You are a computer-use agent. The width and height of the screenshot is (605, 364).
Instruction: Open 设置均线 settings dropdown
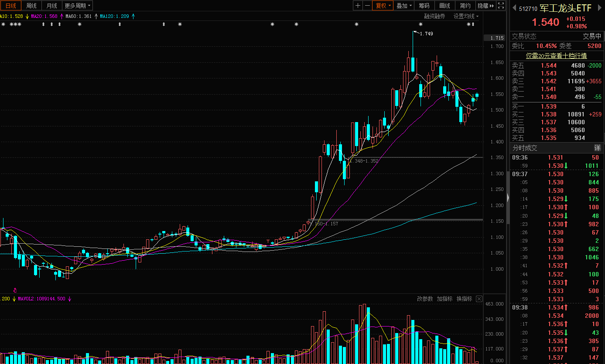pyautogui.click(x=465, y=16)
